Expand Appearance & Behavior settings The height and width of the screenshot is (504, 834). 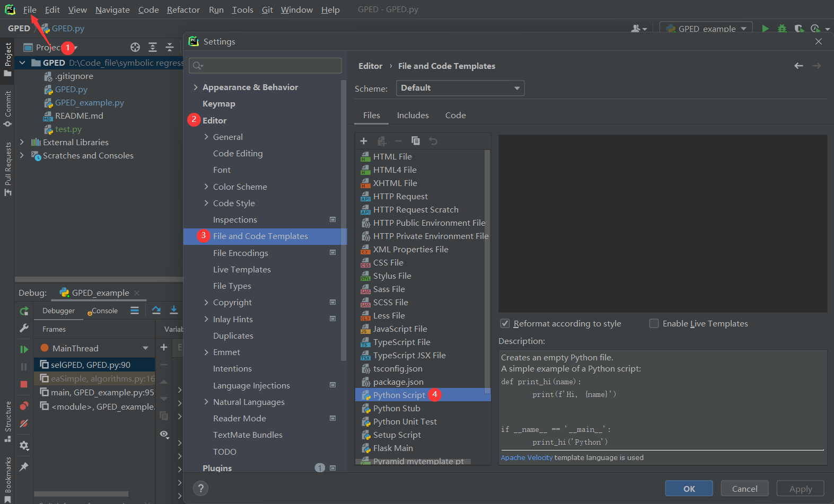tap(196, 87)
